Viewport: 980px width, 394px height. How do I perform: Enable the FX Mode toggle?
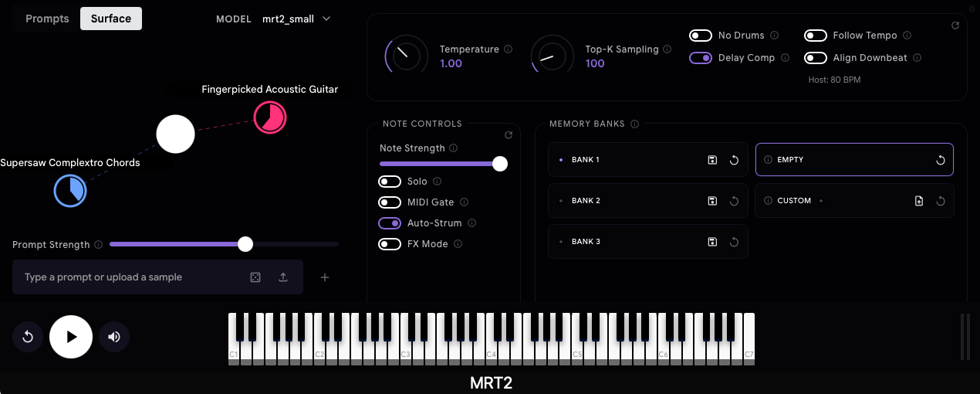(x=390, y=244)
